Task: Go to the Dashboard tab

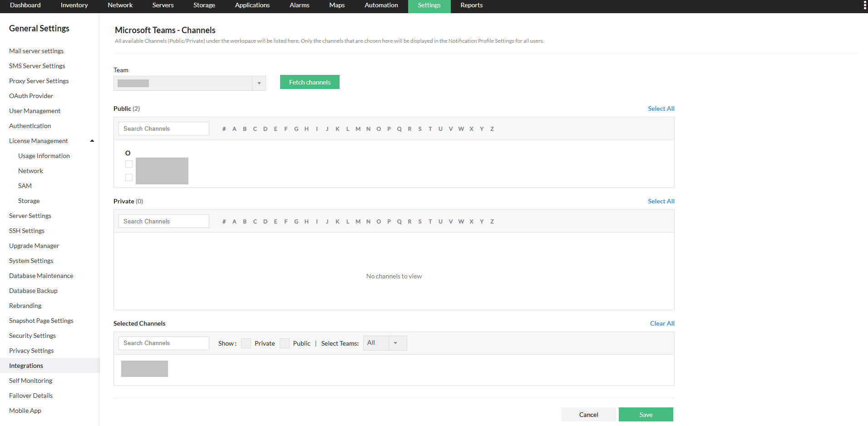Action: click(x=25, y=5)
